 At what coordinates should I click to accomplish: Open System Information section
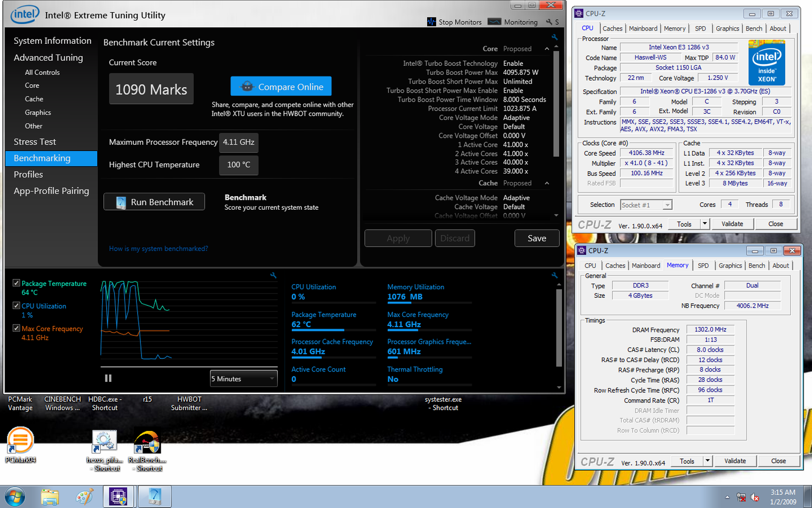53,41
